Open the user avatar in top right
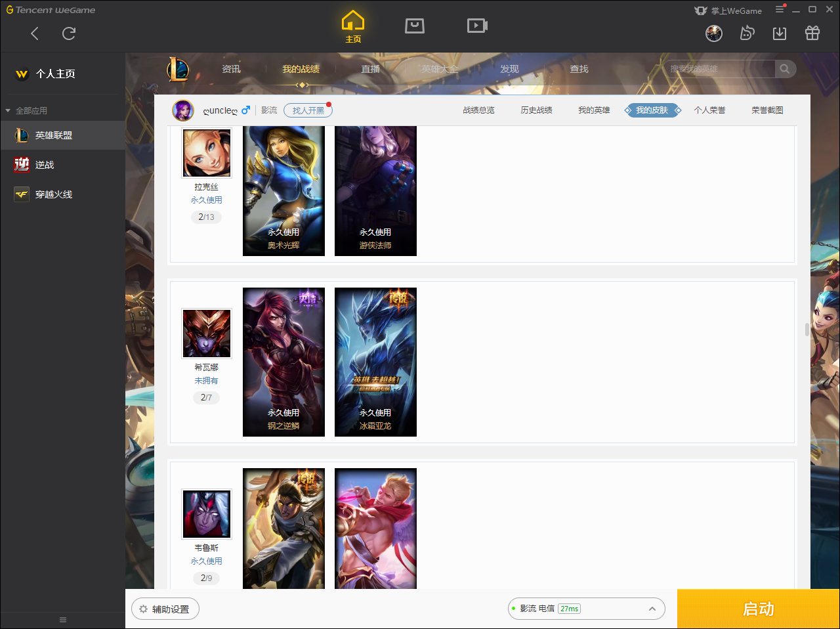The image size is (840, 629). pyautogui.click(x=714, y=33)
